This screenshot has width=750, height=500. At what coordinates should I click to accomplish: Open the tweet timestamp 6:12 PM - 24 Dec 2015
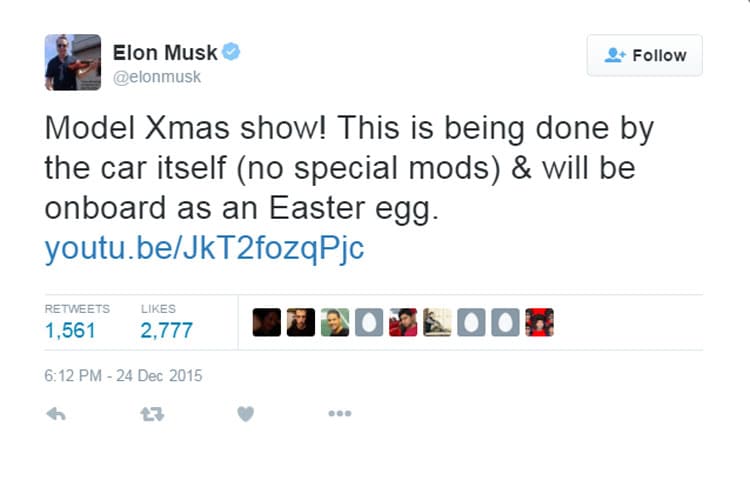(124, 376)
